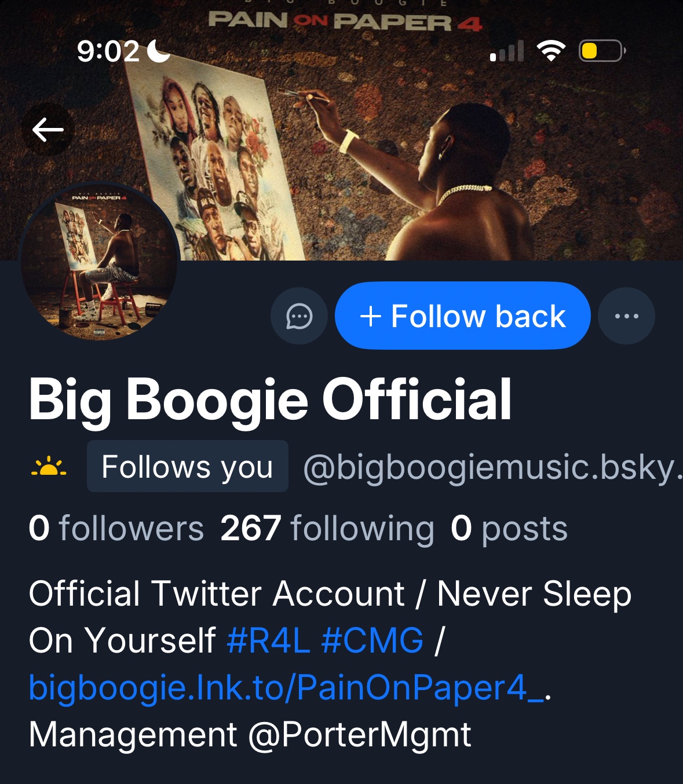Tap the battery status icon
Screen dimensions: 683x784
[601, 51]
